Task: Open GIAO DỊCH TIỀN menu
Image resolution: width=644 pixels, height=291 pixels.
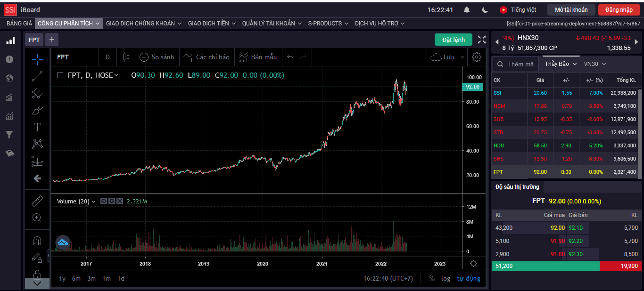Action: (212, 23)
